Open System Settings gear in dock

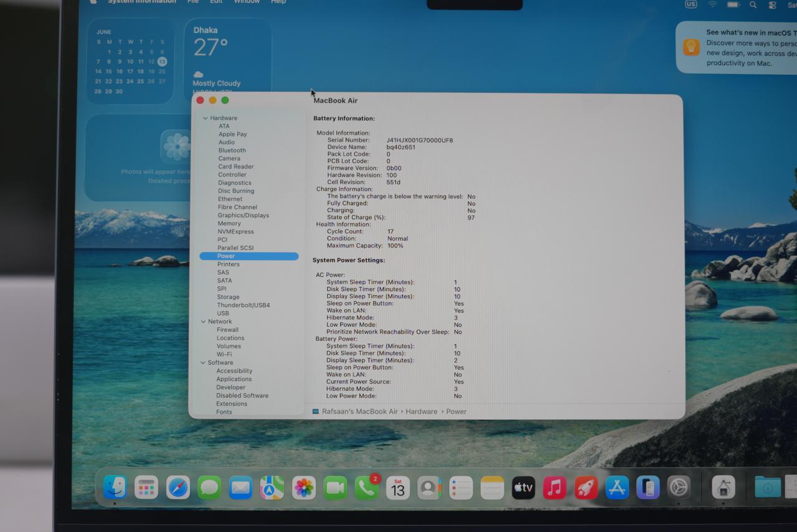click(679, 487)
